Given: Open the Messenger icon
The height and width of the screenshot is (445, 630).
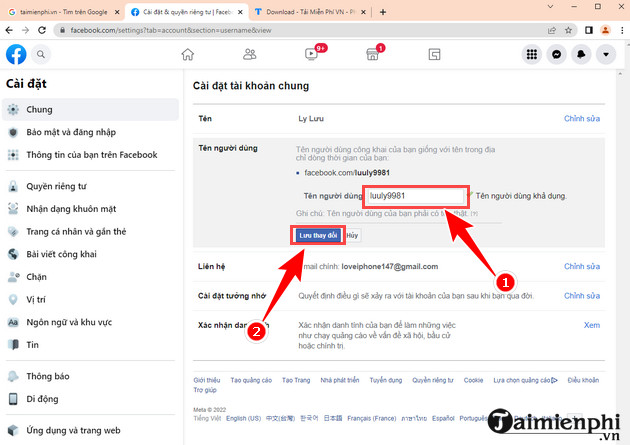Looking at the screenshot, I should pos(556,54).
